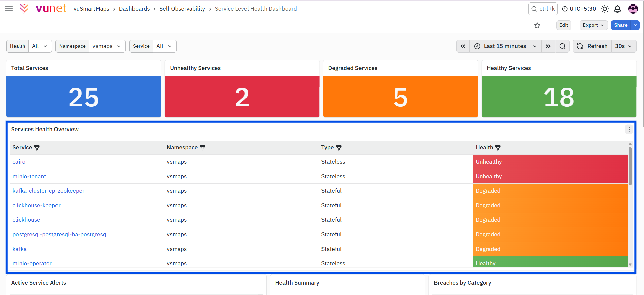Open the hamburger navigation menu

(9, 9)
